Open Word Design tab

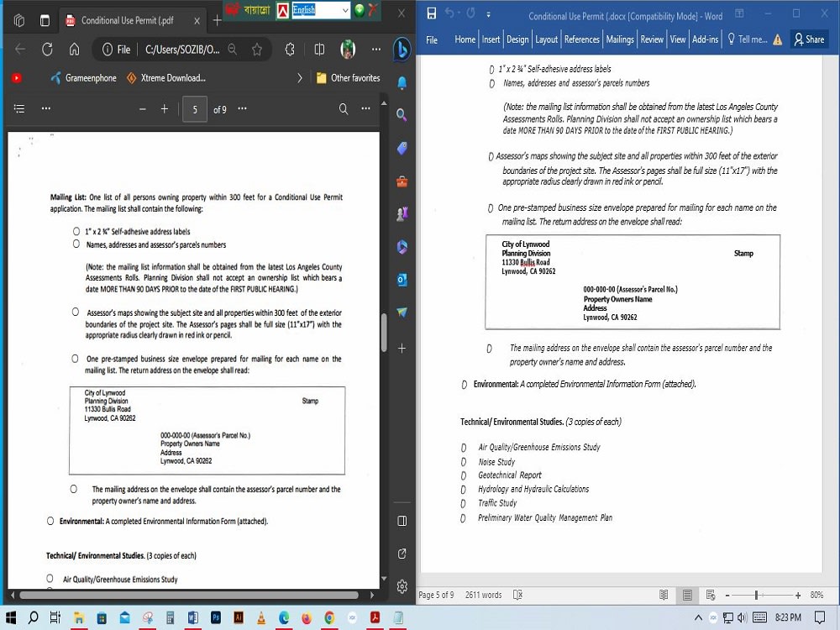pyautogui.click(x=517, y=39)
